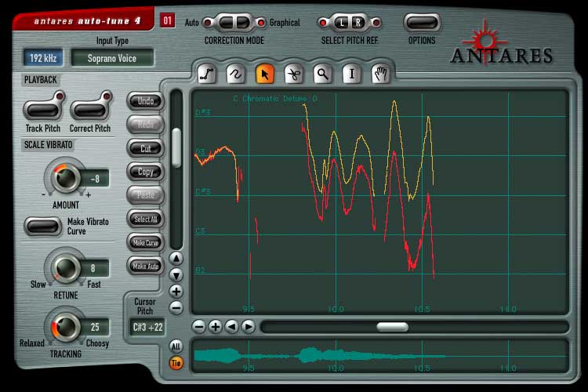Image resolution: width=588 pixels, height=392 pixels.
Task: Click the Make Vibrato Curve button
Action: pos(43,227)
